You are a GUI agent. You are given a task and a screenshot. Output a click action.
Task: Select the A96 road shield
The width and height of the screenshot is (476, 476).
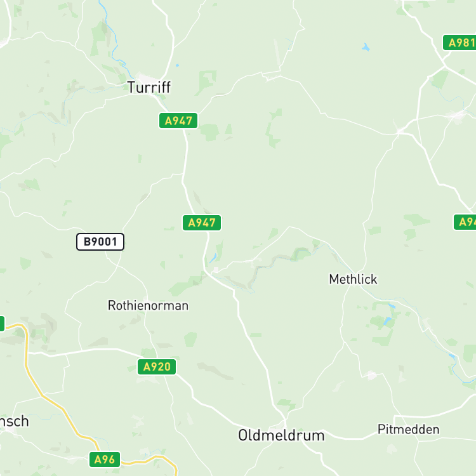click(x=105, y=459)
